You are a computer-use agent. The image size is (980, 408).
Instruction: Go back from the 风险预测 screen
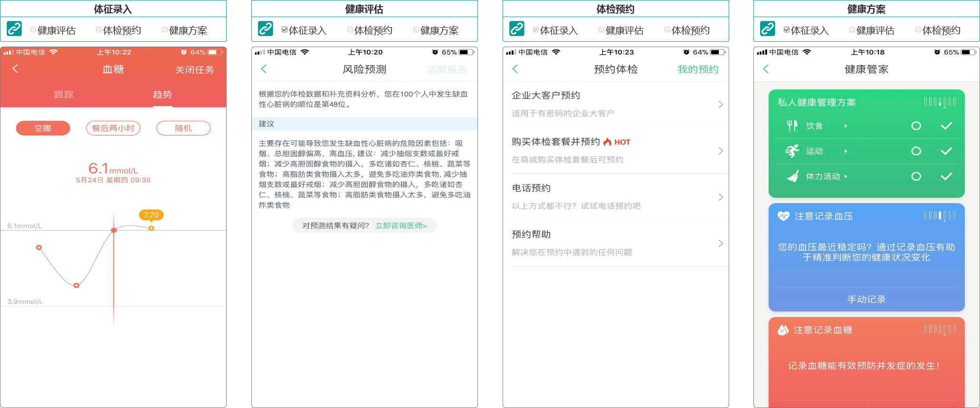264,69
